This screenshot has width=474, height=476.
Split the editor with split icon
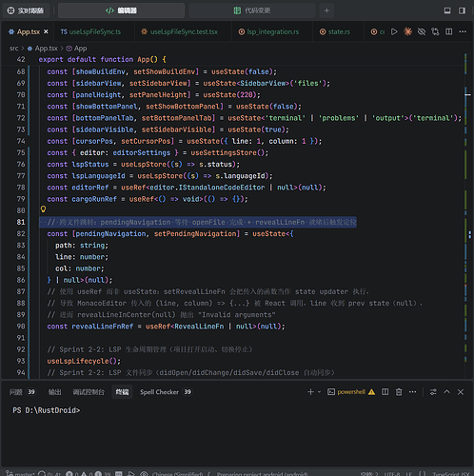[448, 31]
